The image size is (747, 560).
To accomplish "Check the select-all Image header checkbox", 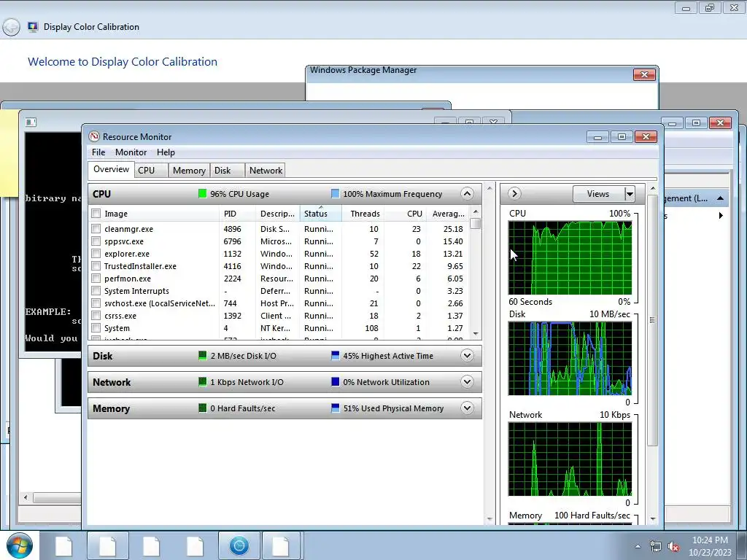I will (96, 214).
